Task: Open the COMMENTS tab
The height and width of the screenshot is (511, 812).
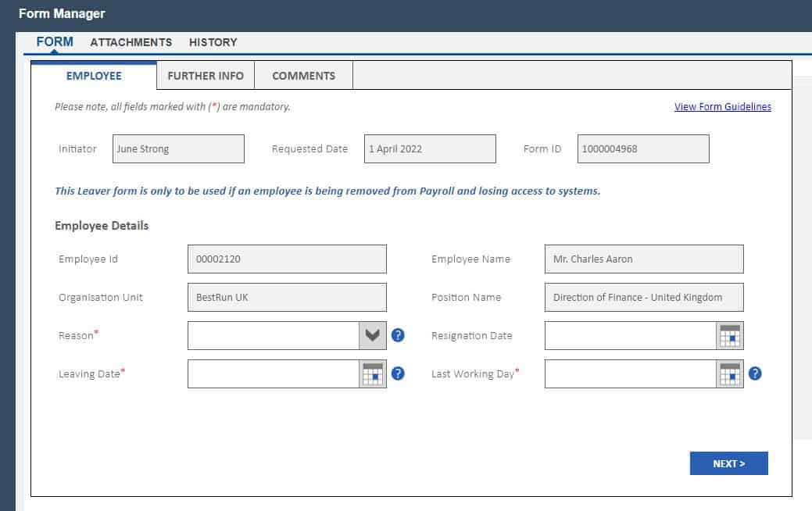Action: tap(303, 76)
